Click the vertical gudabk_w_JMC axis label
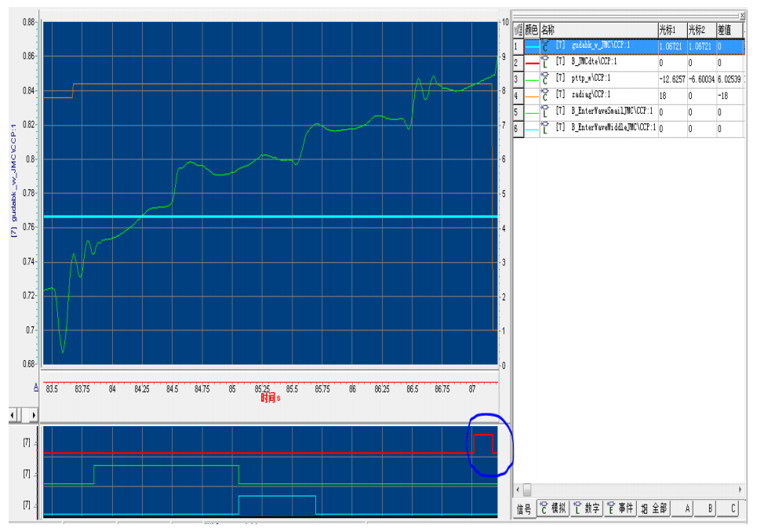 pyautogui.click(x=13, y=180)
